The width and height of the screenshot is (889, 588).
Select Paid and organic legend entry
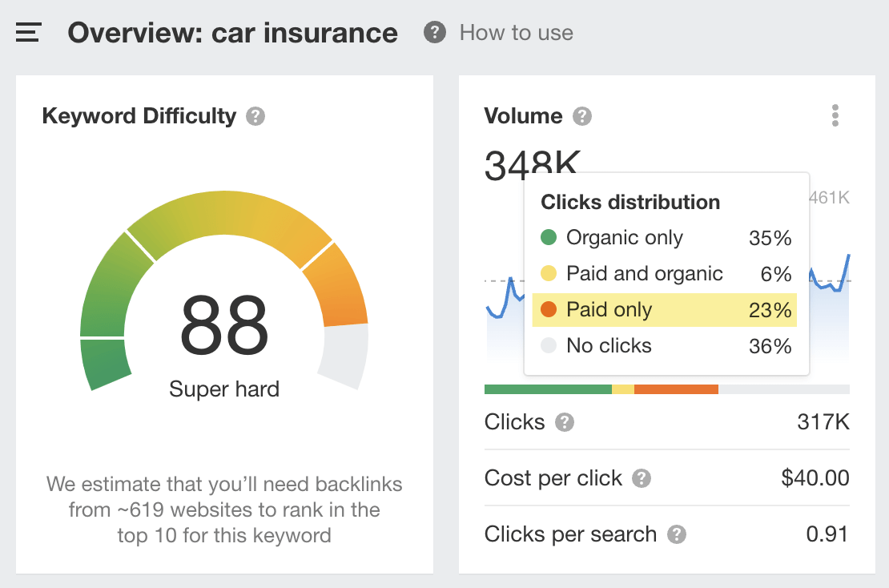tap(644, 274)
